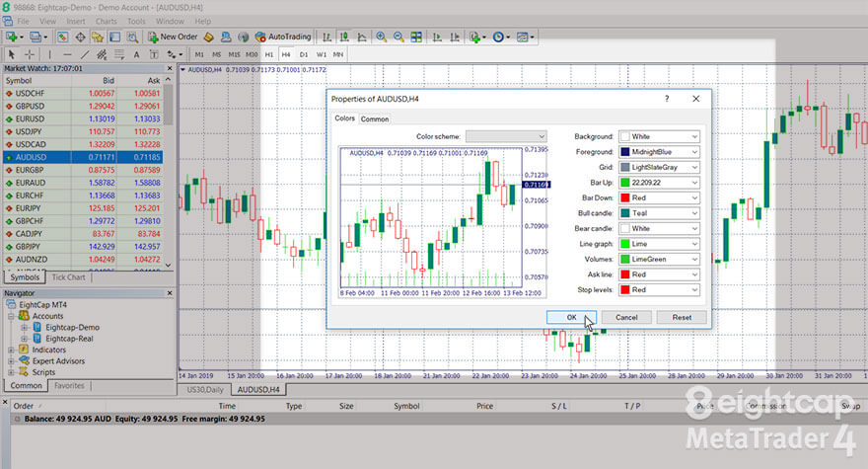This screenshot has width=868, height=469.
Task: Select the Trendline drawing tool
Action: coord(85,54)
